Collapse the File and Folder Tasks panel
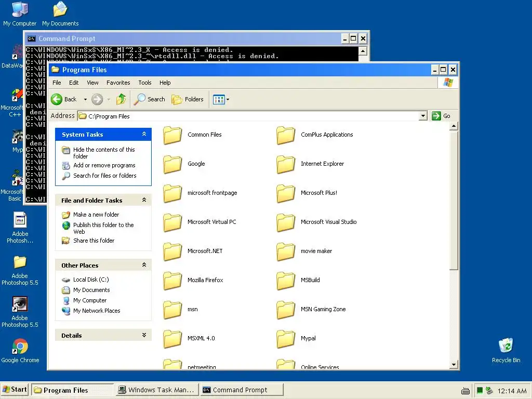The width and height of the screenshot is (532, 399). tap(144, 200)
